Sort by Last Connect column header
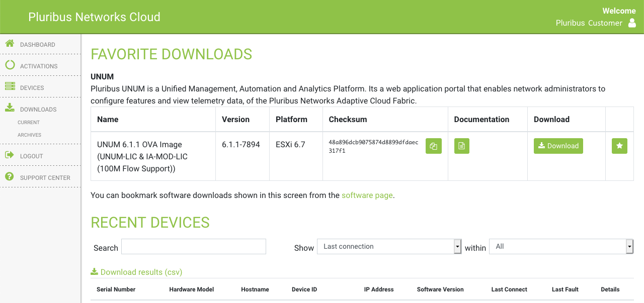644x303 pixels. tap(509, 289)
